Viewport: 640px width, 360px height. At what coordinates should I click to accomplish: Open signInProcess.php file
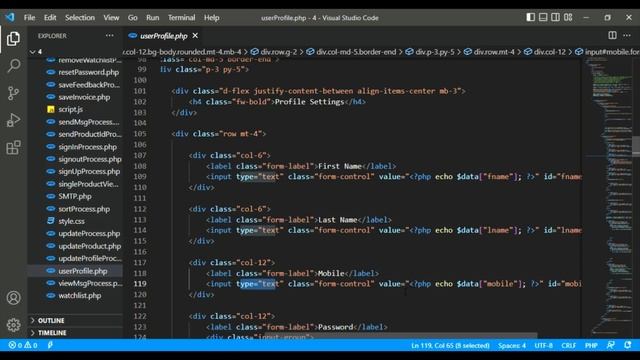click(x=87, y=147)
